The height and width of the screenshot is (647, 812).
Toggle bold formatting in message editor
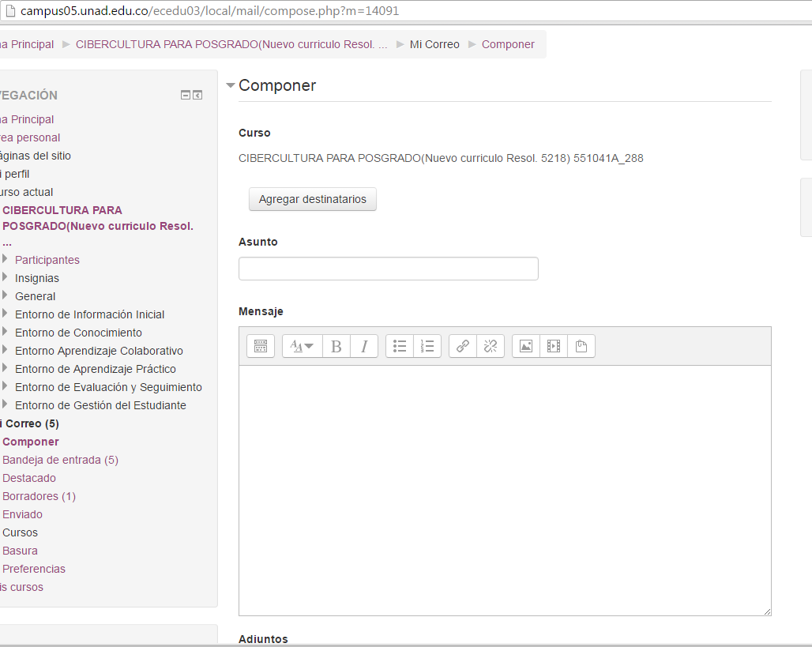(336, 346)
